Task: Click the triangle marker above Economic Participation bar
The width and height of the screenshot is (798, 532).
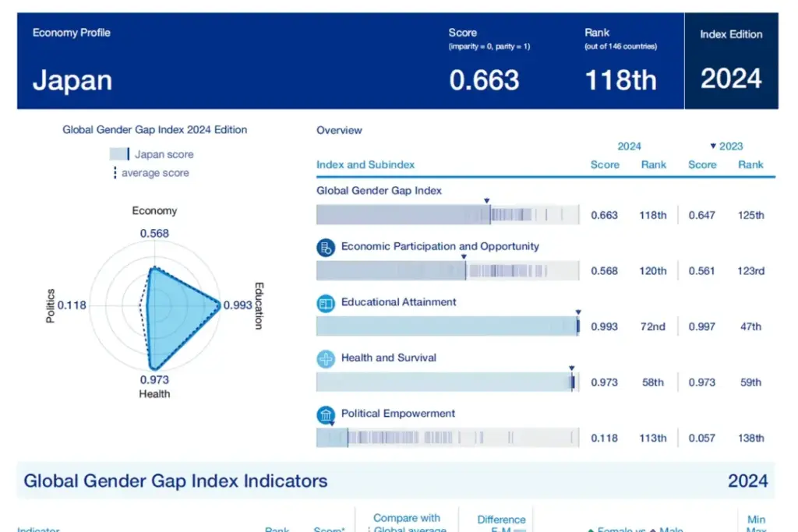Action: coord(464,257)
